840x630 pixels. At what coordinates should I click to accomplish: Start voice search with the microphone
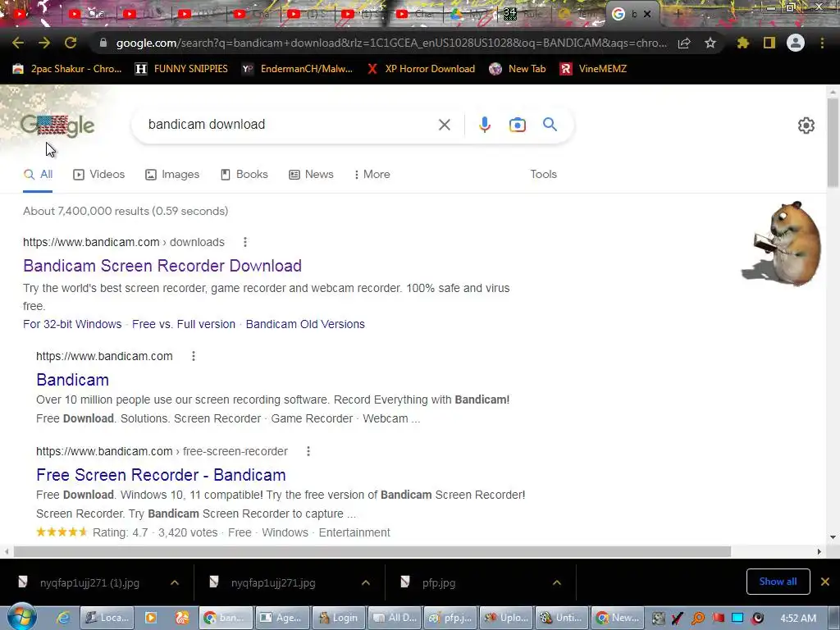pos(484,125)
